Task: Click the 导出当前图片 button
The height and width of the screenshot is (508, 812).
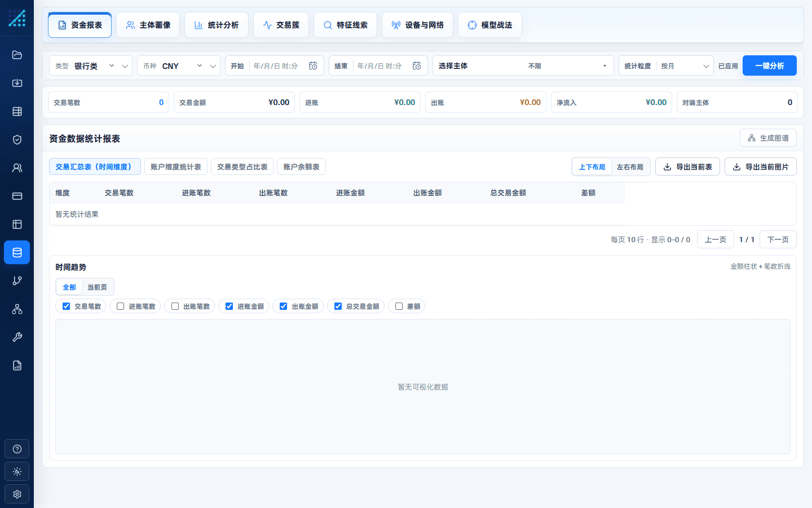Action: [x=760, y=167]
